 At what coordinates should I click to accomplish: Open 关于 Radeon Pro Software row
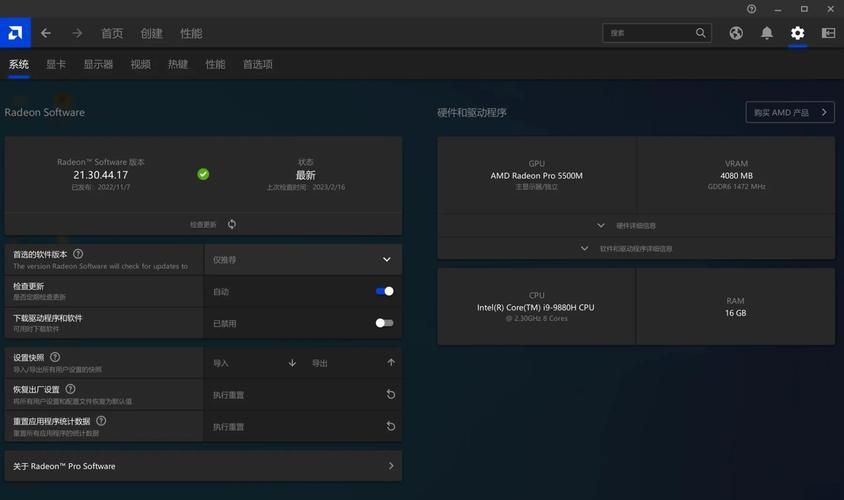[x=203, y=466]
